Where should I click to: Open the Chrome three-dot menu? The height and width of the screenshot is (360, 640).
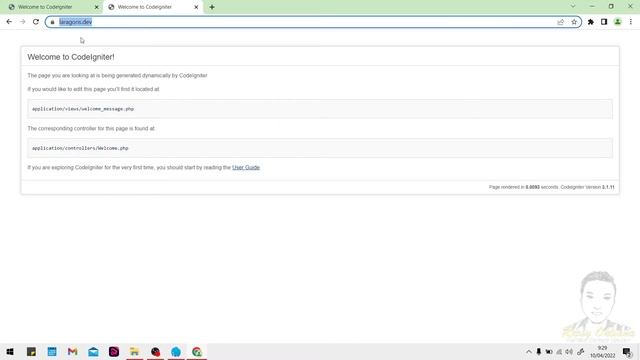[631, 22]
